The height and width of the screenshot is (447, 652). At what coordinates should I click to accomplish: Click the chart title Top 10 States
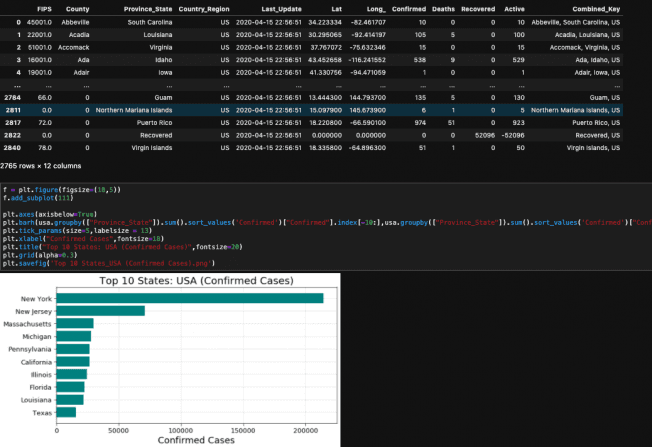click(x=196, y=281)
